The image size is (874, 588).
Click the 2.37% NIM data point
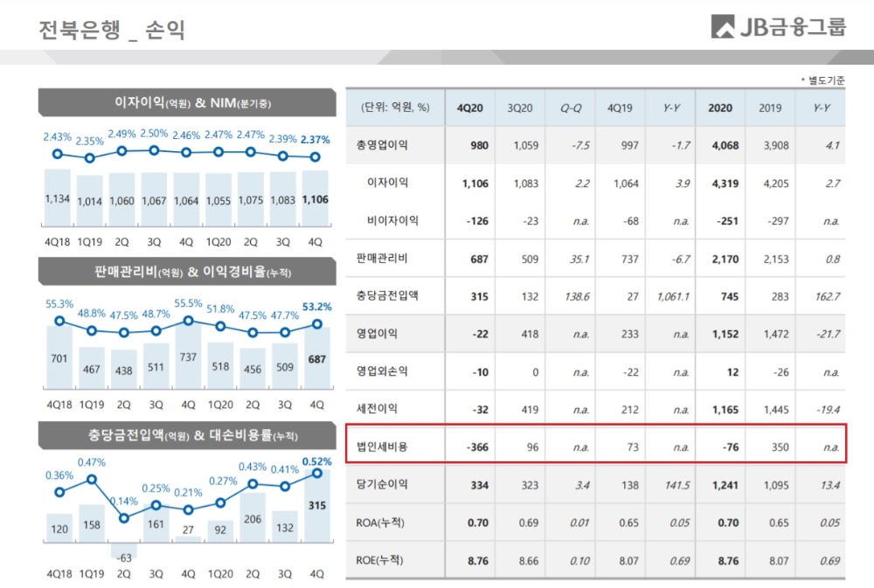(x=315, y=156)
